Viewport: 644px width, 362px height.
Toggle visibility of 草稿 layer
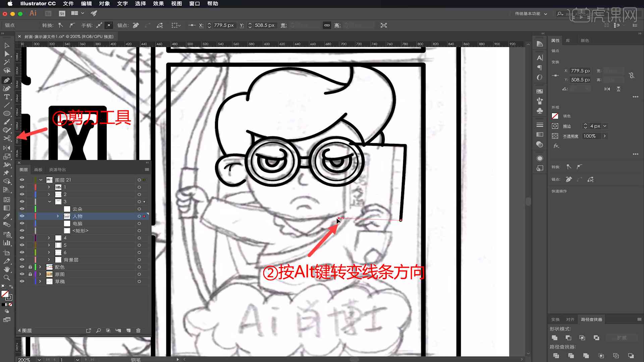click(22, 281)
